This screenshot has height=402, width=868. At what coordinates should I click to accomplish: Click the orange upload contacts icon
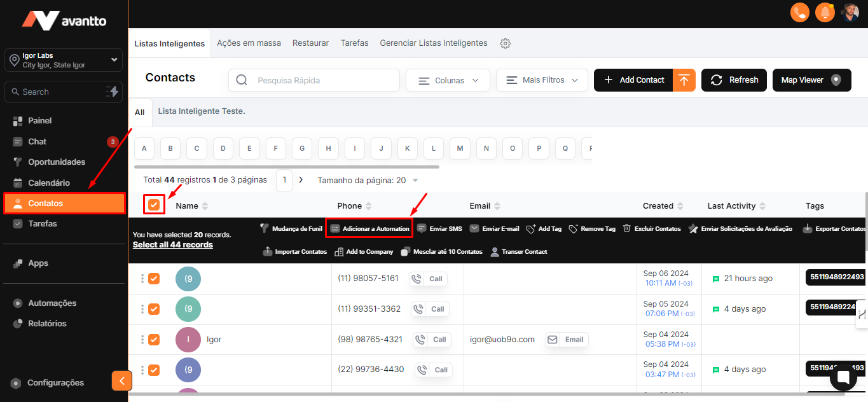pos(684,80)
